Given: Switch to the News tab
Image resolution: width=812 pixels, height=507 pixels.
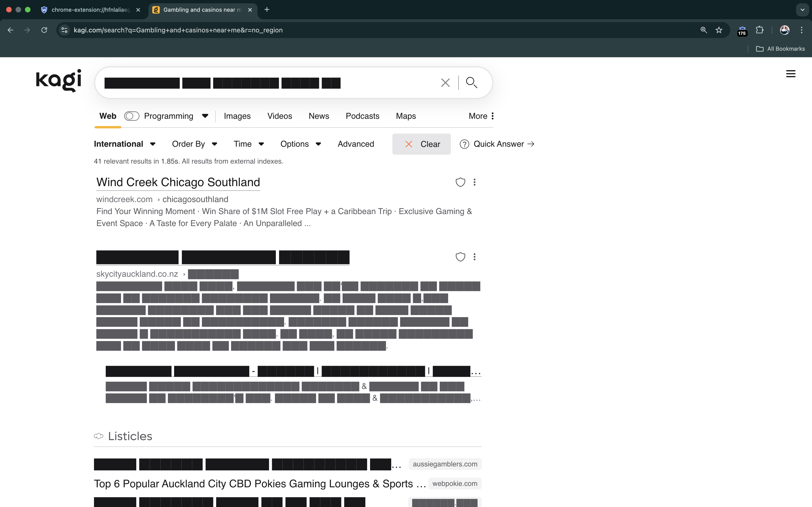Looking at the screenshot, I should 318,116.
